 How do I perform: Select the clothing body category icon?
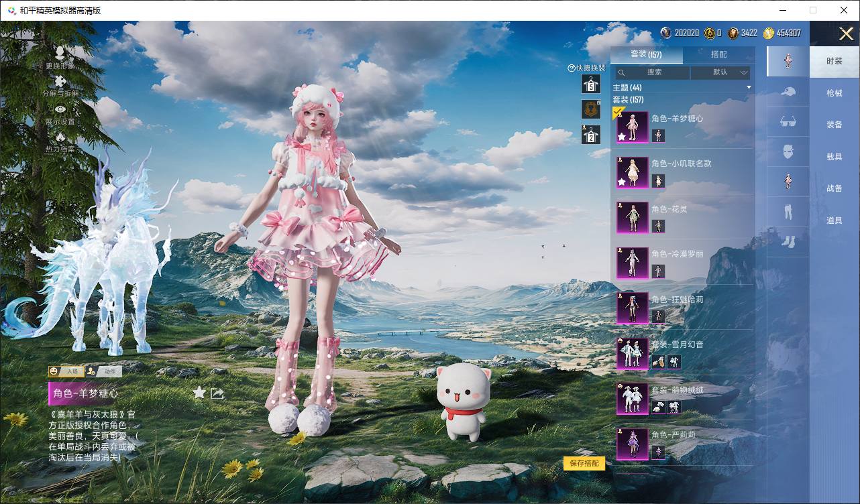[788, 182]
